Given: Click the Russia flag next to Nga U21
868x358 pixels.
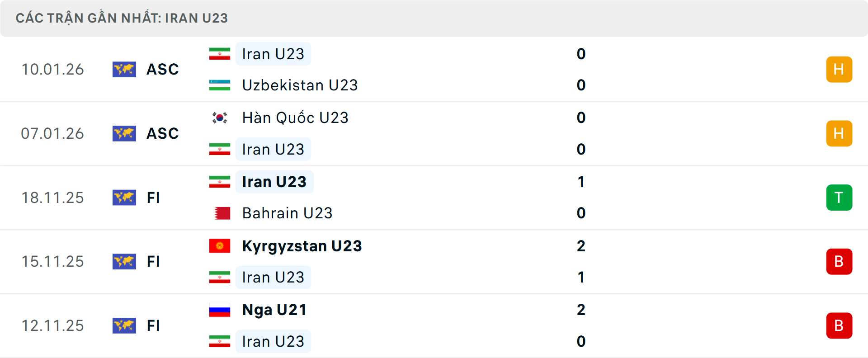Looking at the screenshot, I should tap(220, 310).
